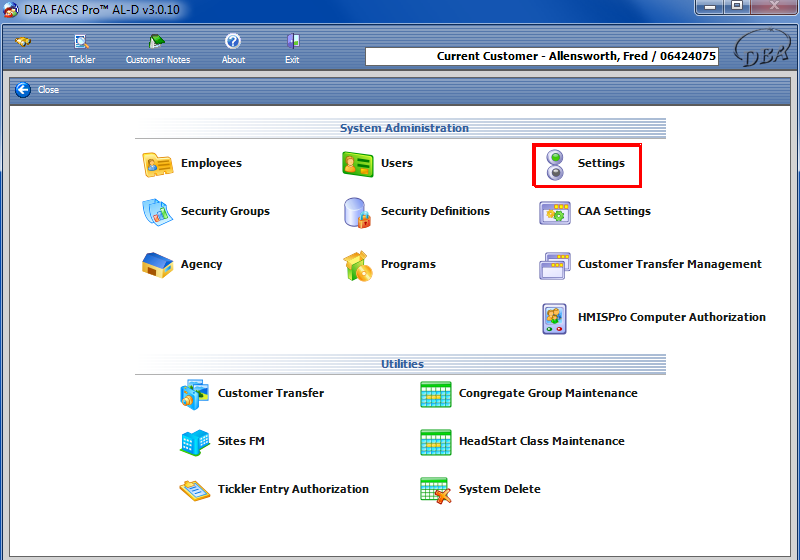This screenshot has height=560, width=800.
Task: Open HMISPro Computer Authorization icon
Action: (x=555, y=318)
